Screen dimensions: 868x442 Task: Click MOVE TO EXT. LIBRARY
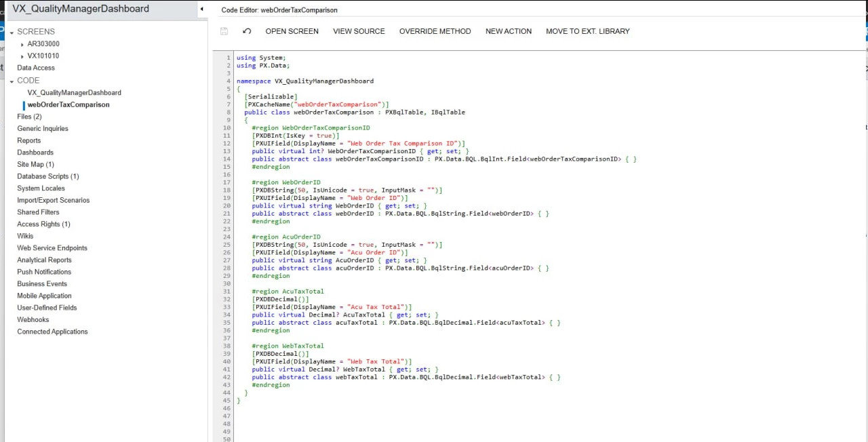coord(587,31)
